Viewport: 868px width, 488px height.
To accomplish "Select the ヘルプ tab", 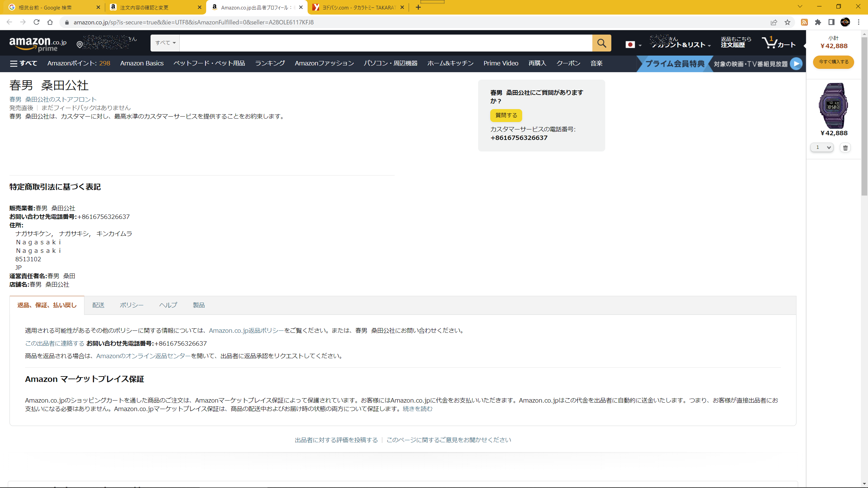I will pos(168,305).
